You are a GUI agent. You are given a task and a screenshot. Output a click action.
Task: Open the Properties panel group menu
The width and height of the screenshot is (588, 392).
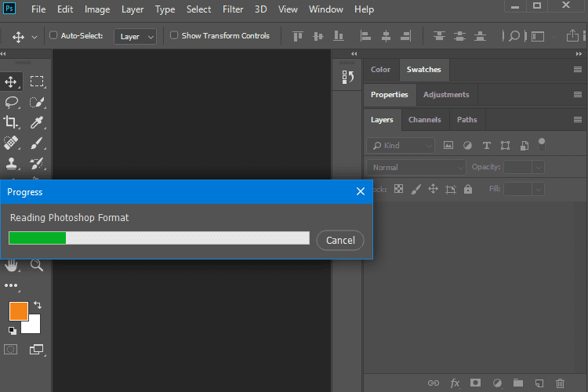[578, 95]
